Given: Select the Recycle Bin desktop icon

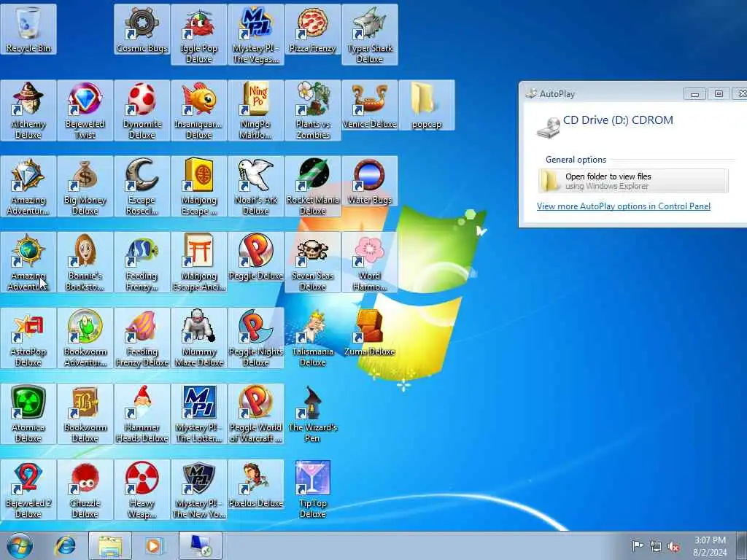Looking at the screenshot, I should tap(28, 29).
